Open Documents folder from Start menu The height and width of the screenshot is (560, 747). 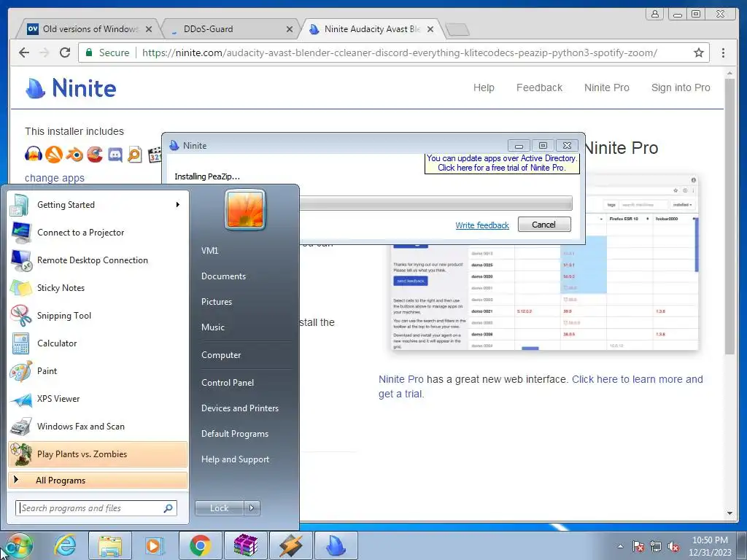click(223, 276)
